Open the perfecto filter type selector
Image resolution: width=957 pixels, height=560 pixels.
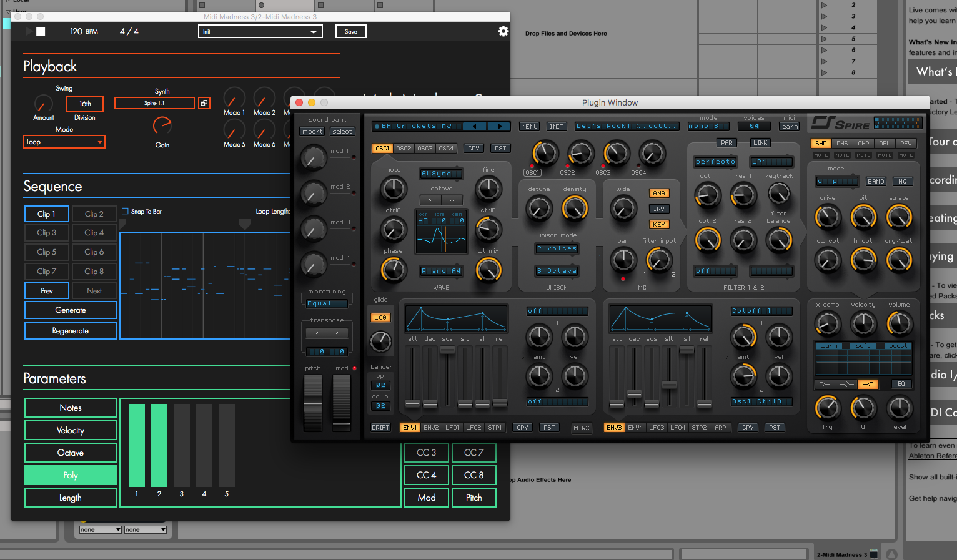(x=716, y=162)
